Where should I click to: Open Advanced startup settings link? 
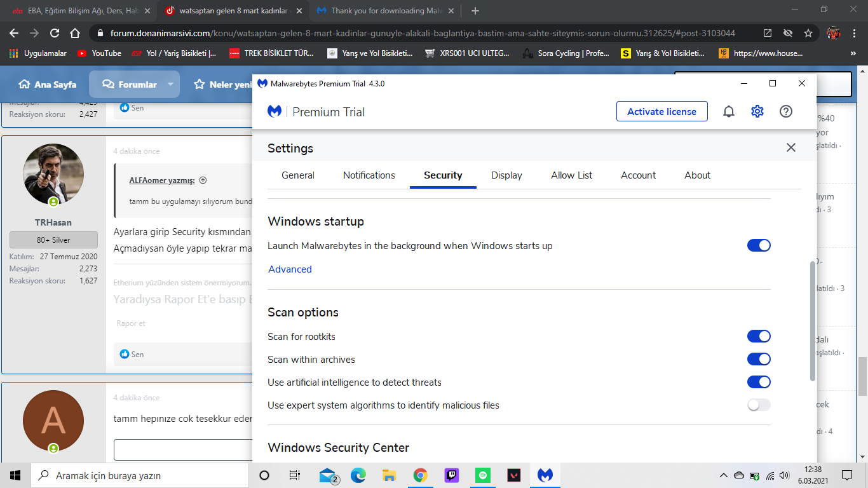pyautogui.click(x=290, y=269)
